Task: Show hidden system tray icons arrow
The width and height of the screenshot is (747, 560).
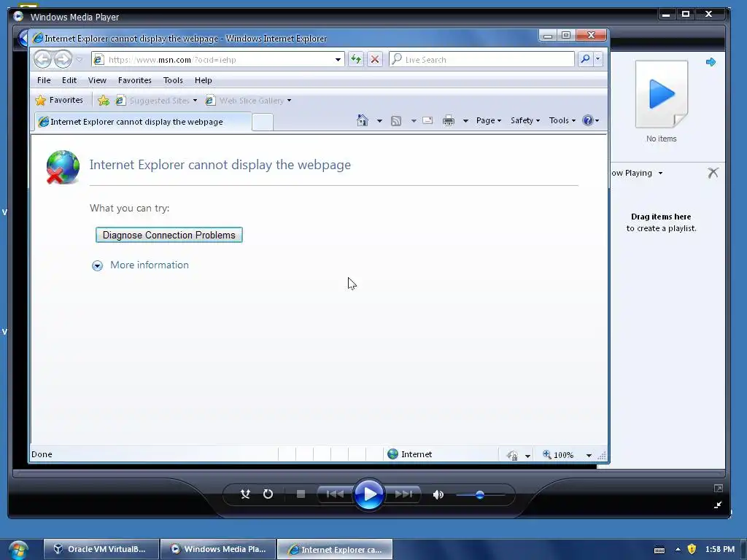Action: [x=678, y=549]
